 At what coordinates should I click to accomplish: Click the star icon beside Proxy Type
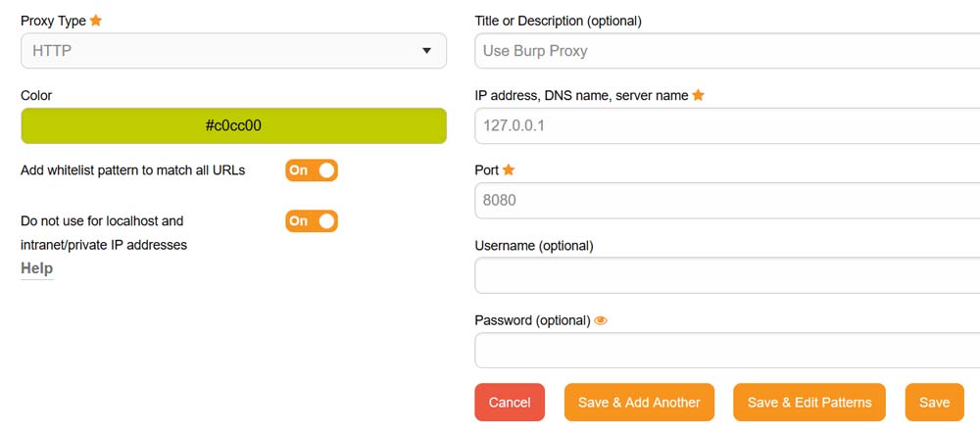[x=95, y=21]
